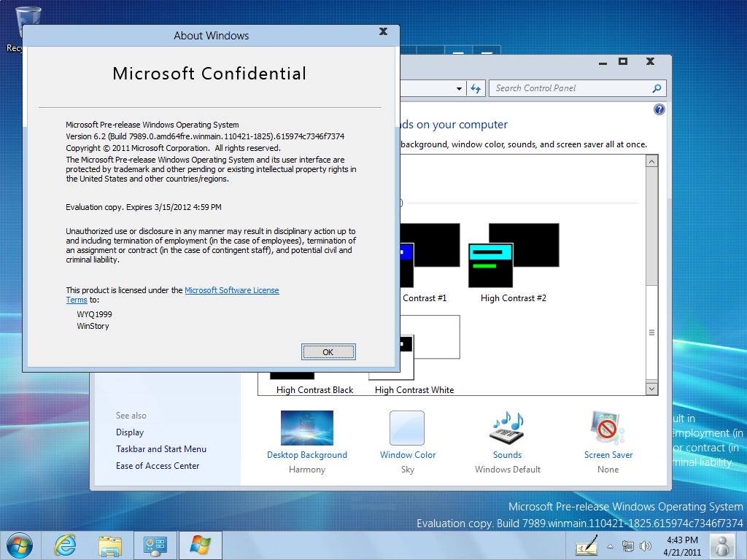
Task: Open the Control Panel help icon
Action: 659,109
